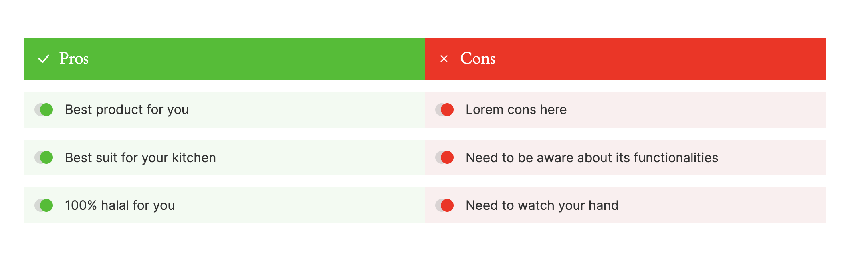
Task: Select the text Best suit for your kitchen
Action: [140, 158]
